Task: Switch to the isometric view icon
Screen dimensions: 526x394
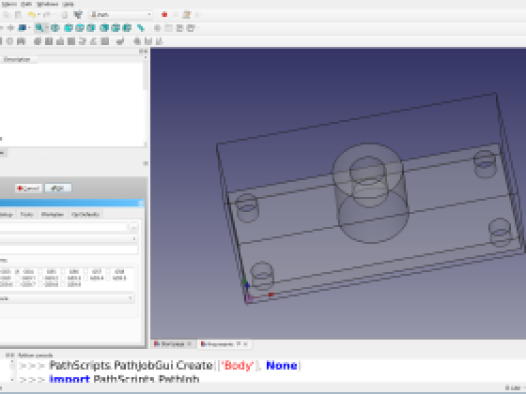Action: [55, 28]
